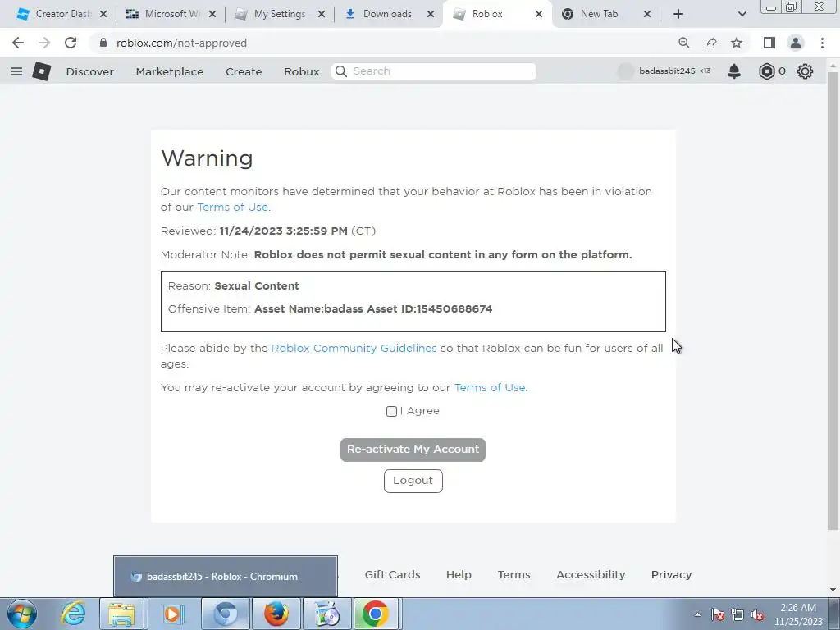840x630 pixels.
Task: Show hidden system tray icons
Action: 697,614
